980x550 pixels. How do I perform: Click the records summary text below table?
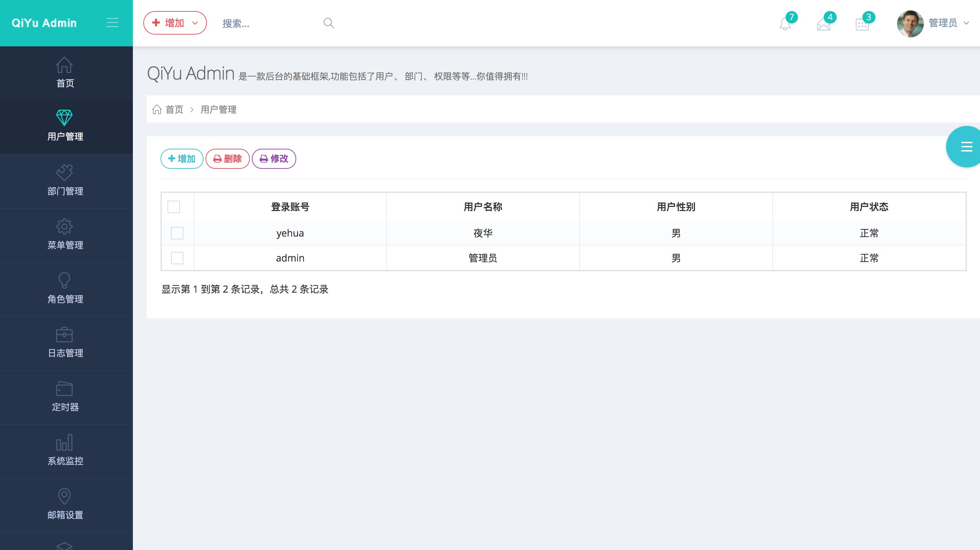[x=245, y=289]
